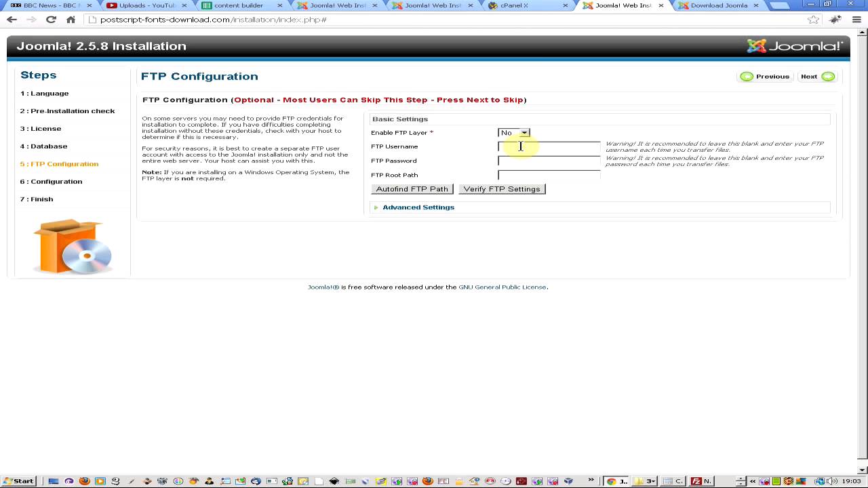Click step '5 : FTP Configuration'
Viewport: 868px width, 488px height.
(59, 164)
